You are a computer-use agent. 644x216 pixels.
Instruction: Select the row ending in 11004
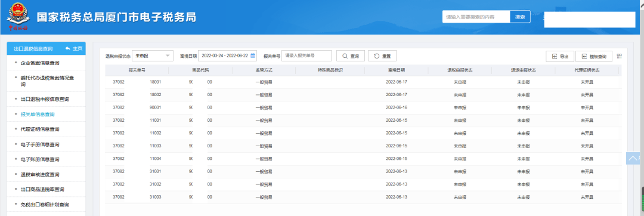[363, 159]
